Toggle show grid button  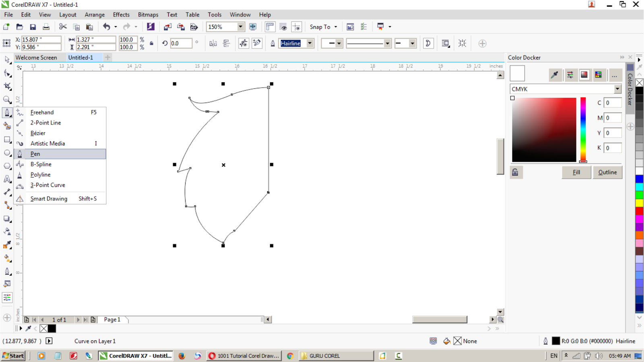point(283,27)
